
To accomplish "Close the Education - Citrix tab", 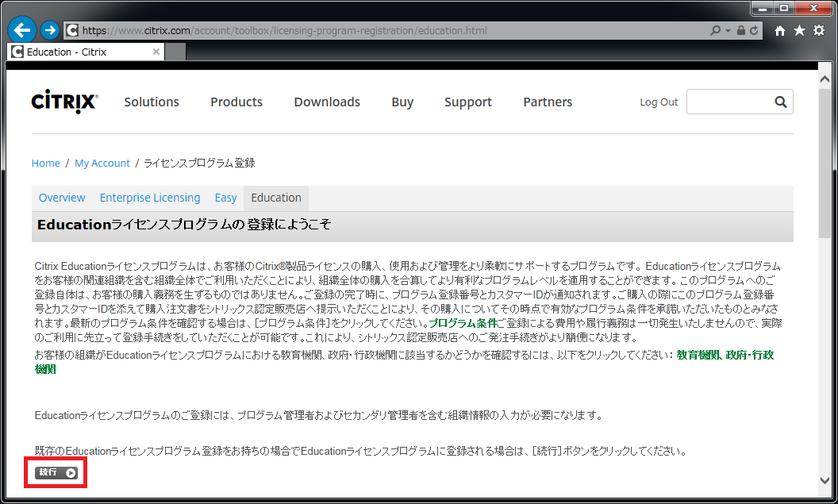I will click(x=156, y=52).
